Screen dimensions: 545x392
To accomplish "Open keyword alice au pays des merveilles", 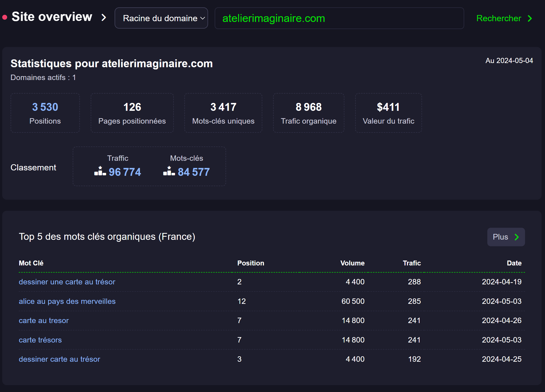I will (67, 301).
